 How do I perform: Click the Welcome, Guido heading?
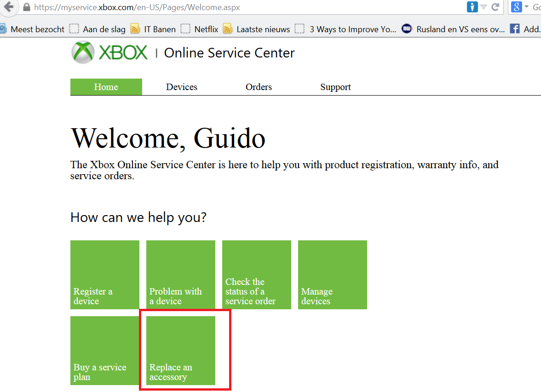pyautogui.click(x=168, y=138)
